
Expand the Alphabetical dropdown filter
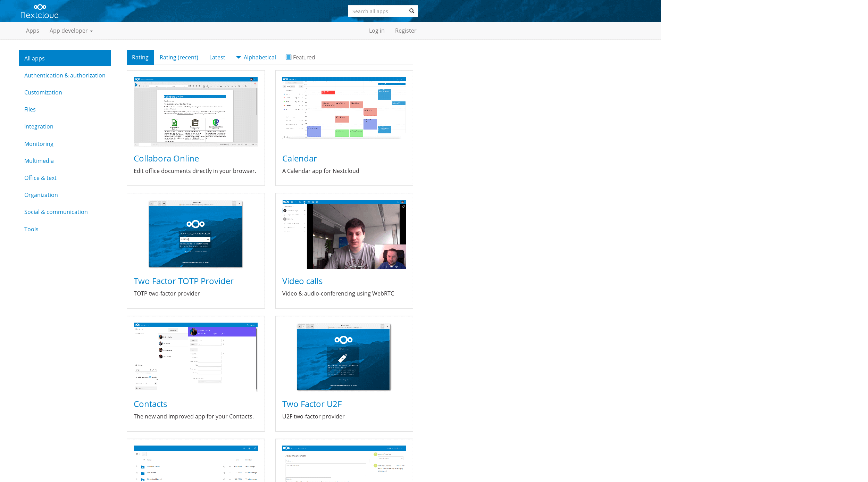click(x=256, y=57)
